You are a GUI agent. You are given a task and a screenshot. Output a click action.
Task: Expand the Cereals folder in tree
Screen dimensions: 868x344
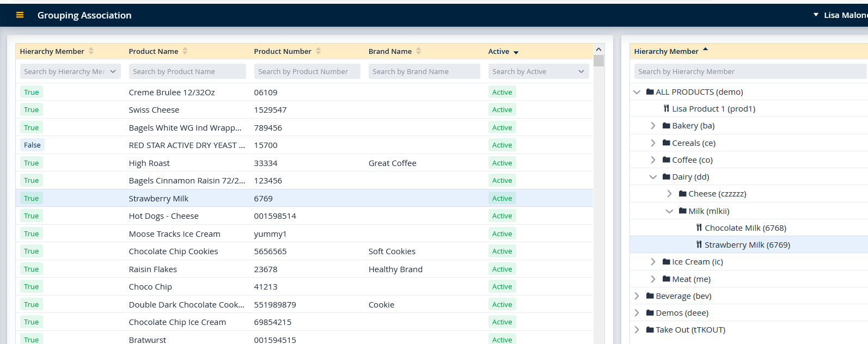[653, 143]
